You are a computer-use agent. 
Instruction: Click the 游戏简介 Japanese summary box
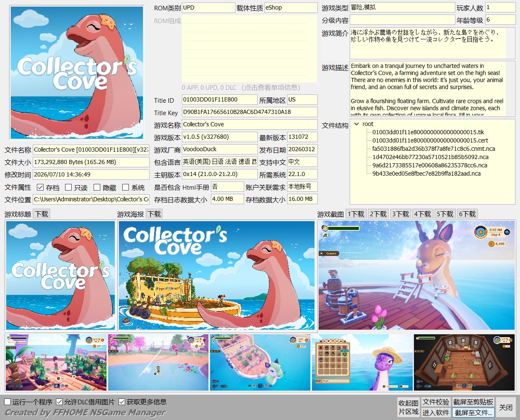[x=433, y=43]
